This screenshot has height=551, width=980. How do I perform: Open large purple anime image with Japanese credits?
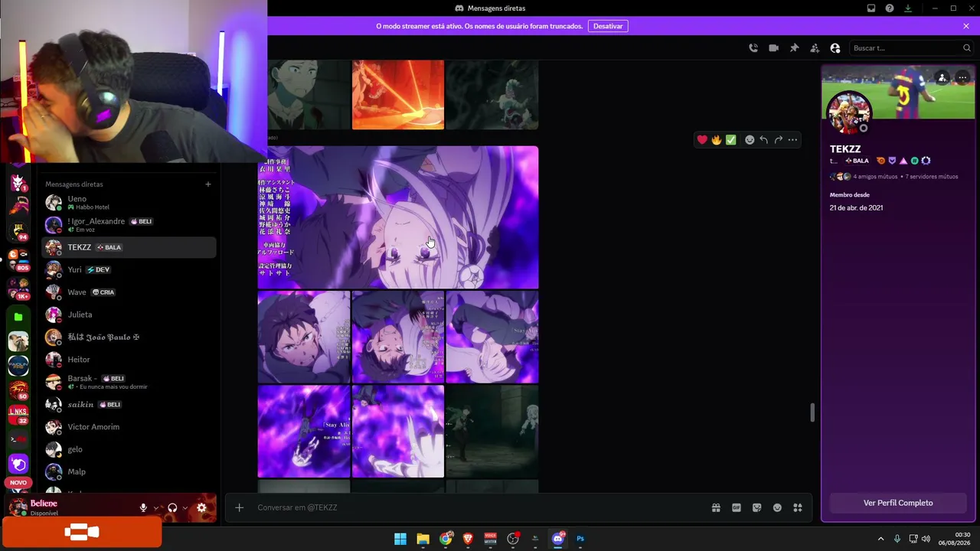[x=398, y=217]
